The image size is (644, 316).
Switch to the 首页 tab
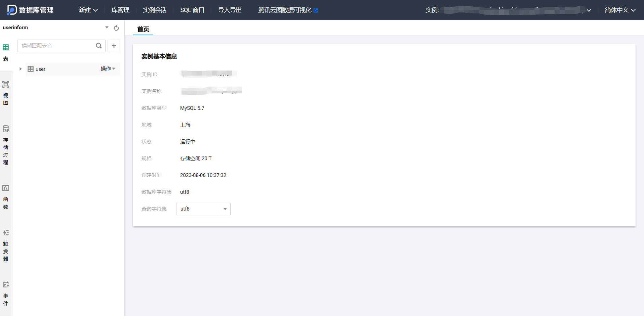[x=143, y=29]
